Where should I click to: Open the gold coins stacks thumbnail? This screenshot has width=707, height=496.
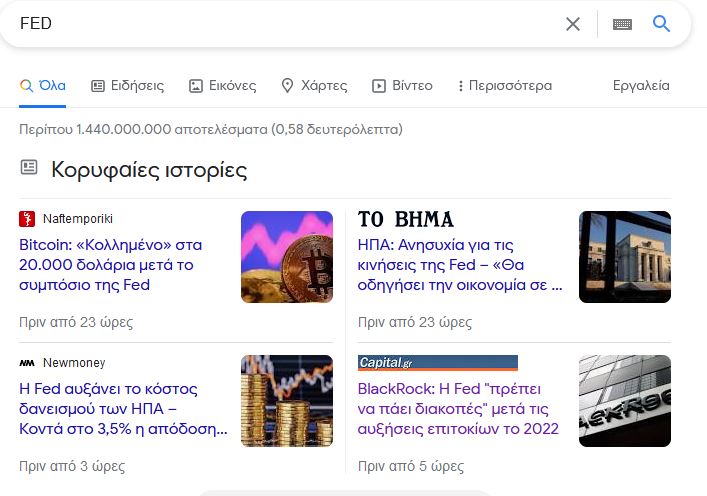click(287, 401)
